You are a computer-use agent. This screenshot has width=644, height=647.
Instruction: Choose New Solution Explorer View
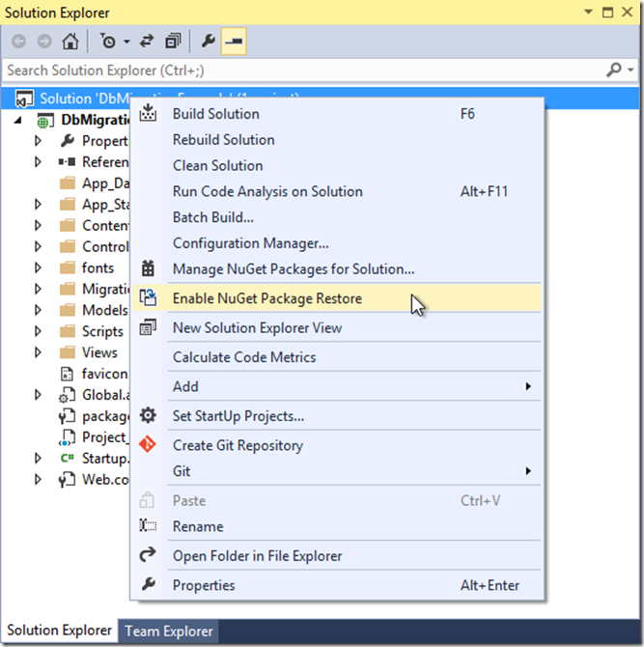(x=336, y=328)
